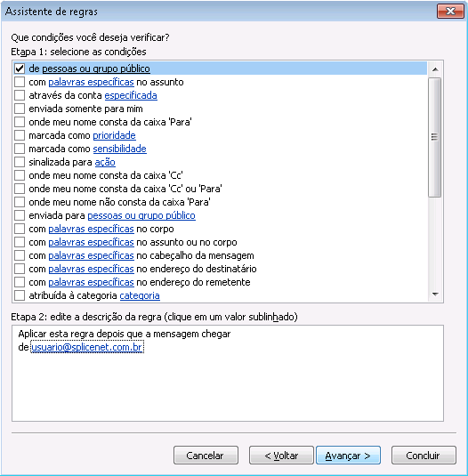
Task: Click 'pessoas ou grupo público' in enviada para
Action: coord(141,216)
